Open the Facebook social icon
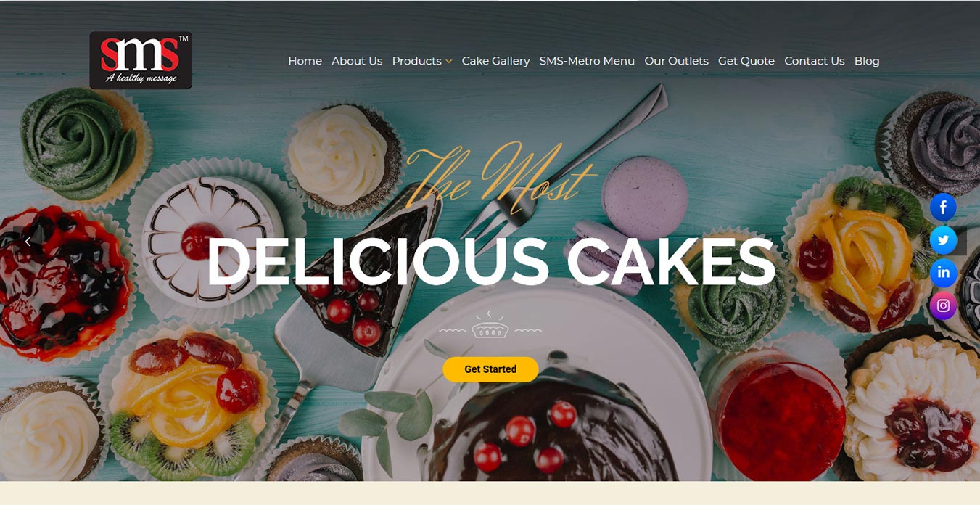Image resolution: width=980 pixels, height=505 pixels. pyautogui.click(x=943, y=208)
